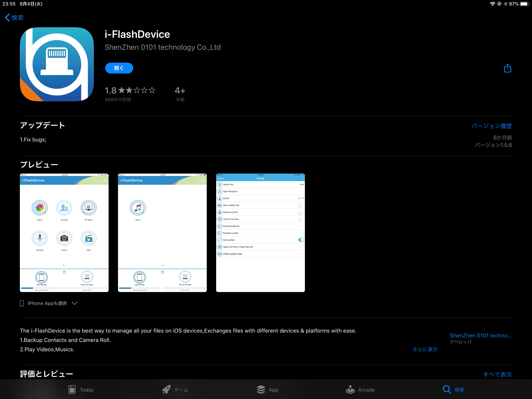Open the app with 開く button
The image size is (532, 399).
point(119,68)
